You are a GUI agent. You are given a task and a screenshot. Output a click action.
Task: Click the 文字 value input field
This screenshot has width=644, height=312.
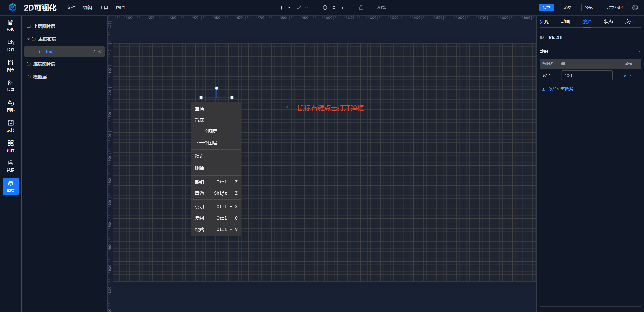click(586, 75)
